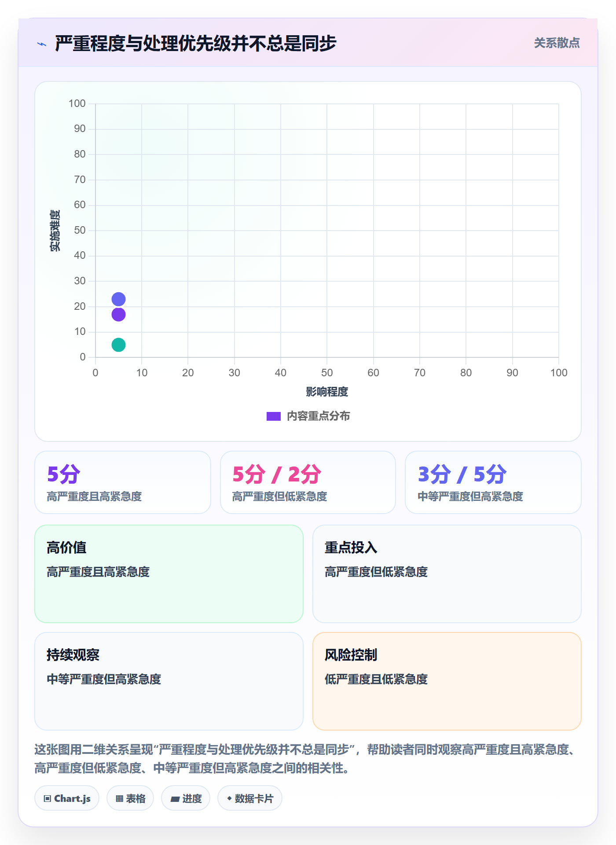Click the Chart.js tag icon
616x845 pixels.
pyautogui.click(x=48, y=799)
